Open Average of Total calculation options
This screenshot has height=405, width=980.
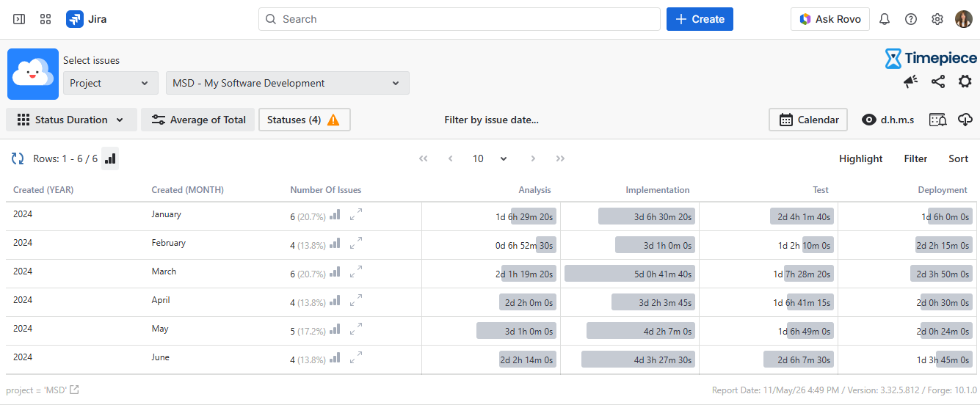tap(198, 120)
